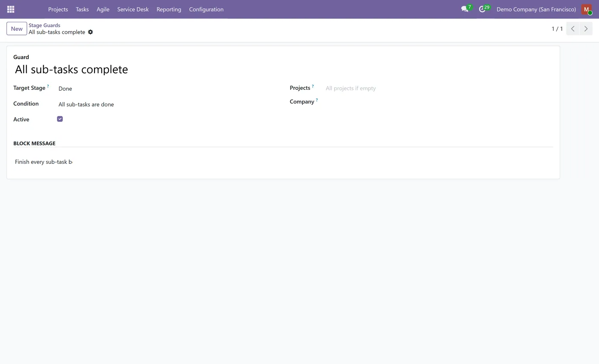Click the Condition field label

tap(26, 104)
